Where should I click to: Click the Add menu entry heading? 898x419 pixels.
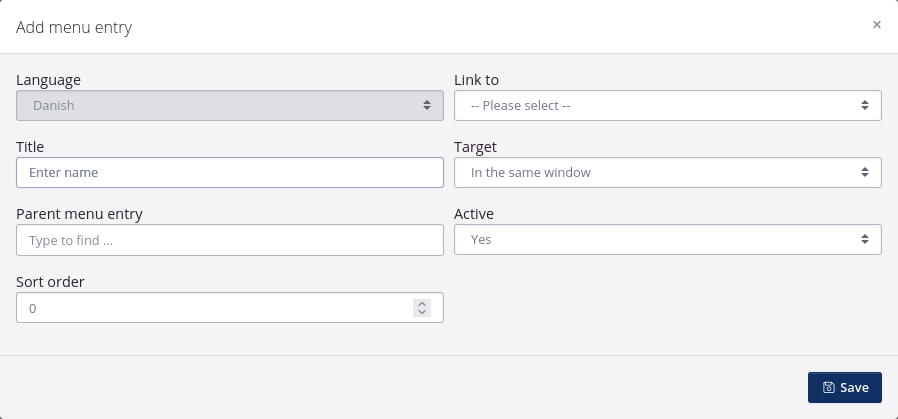click(x=74, y=27)
